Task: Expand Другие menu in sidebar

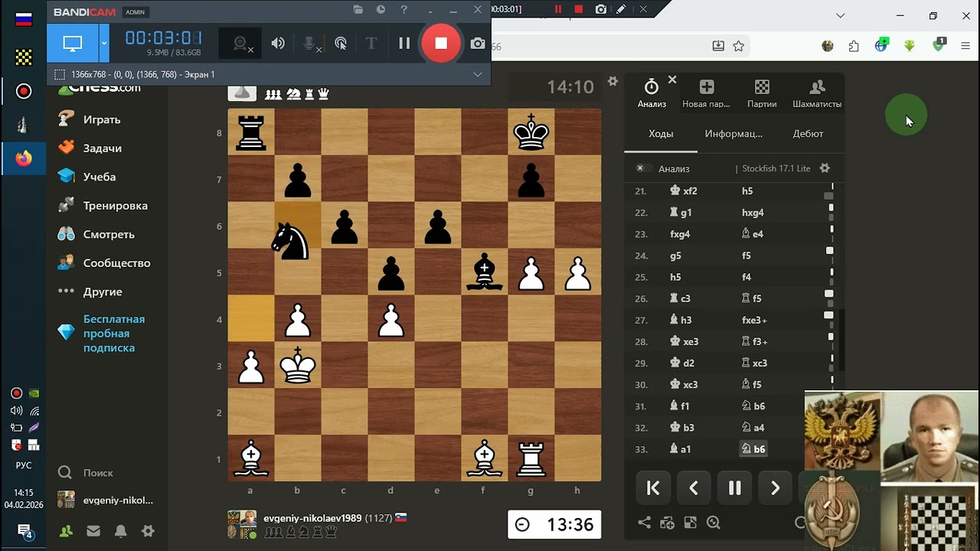Action: [103, 292]
